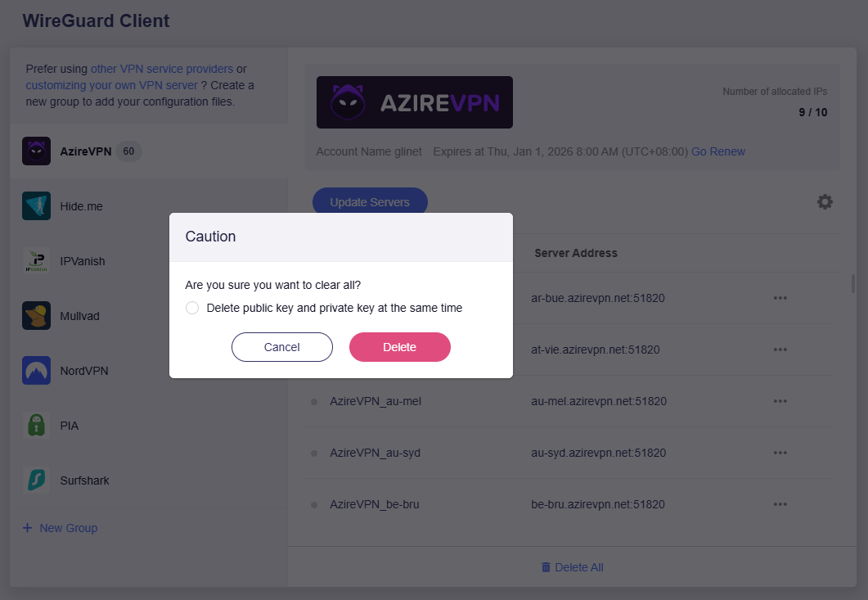Click the IPVanish provider icon
Viewport: 868px width, 600px height.
point(36,261)
